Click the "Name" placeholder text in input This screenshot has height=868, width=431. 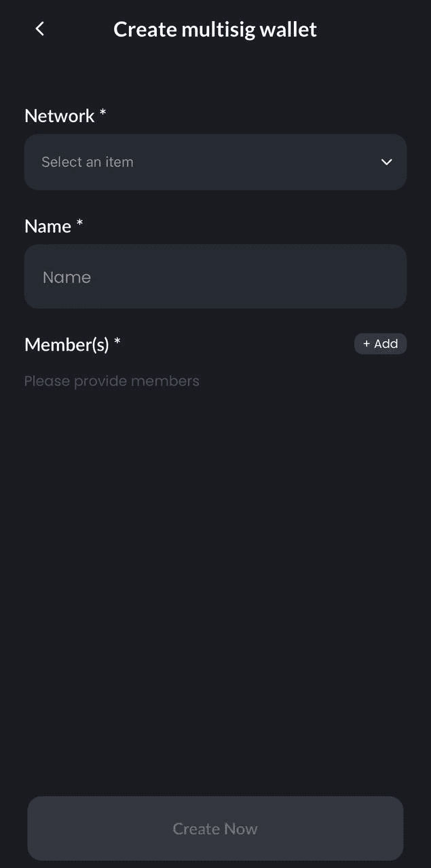(67, 277)
